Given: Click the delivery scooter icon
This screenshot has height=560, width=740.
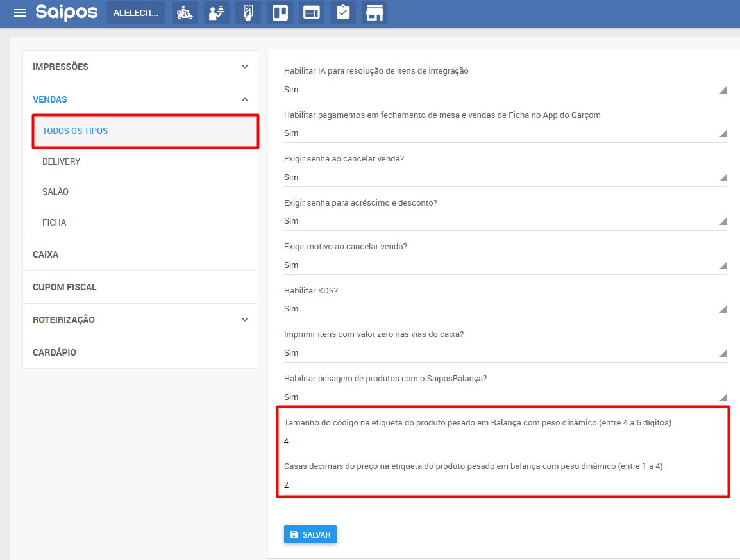Looking at the screenshot, I should (x=185, y=13).
